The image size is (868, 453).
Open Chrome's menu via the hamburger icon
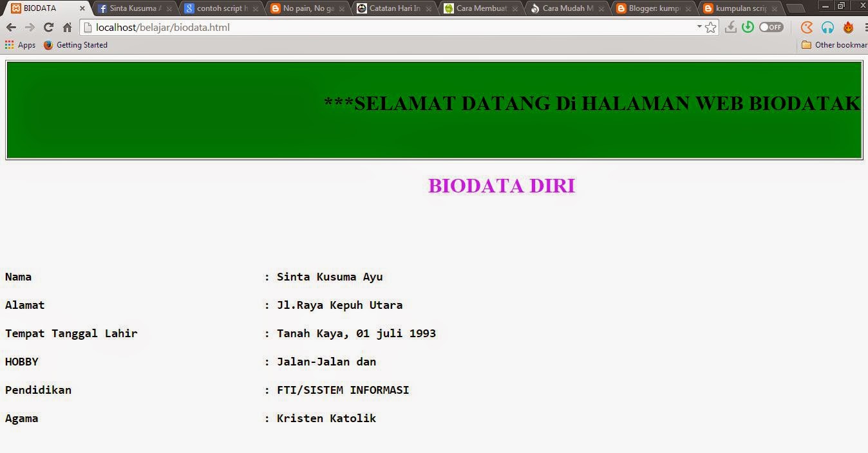coord(866,27)
